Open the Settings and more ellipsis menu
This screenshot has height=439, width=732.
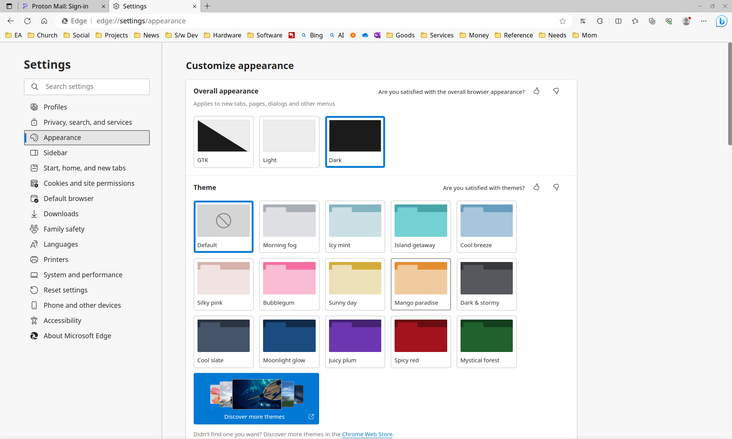click(704, 21)
